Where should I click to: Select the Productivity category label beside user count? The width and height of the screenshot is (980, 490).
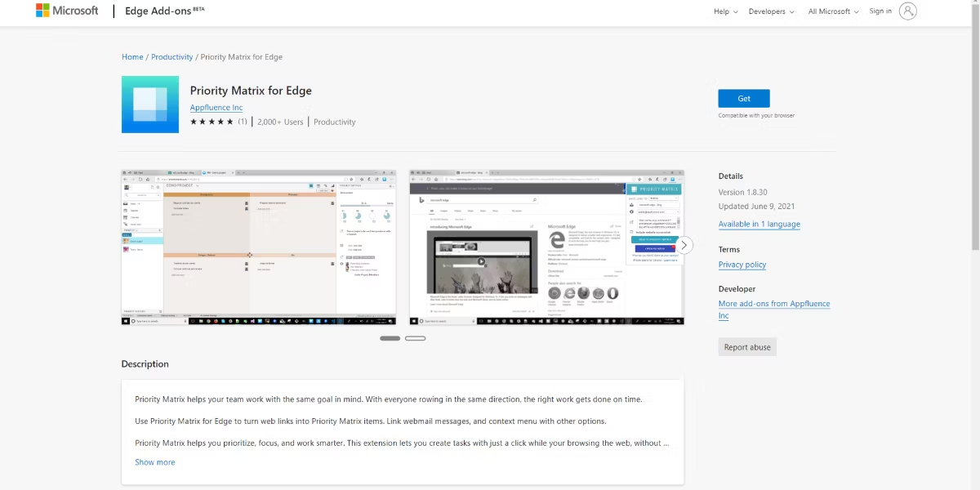click(x=335, y=122)
